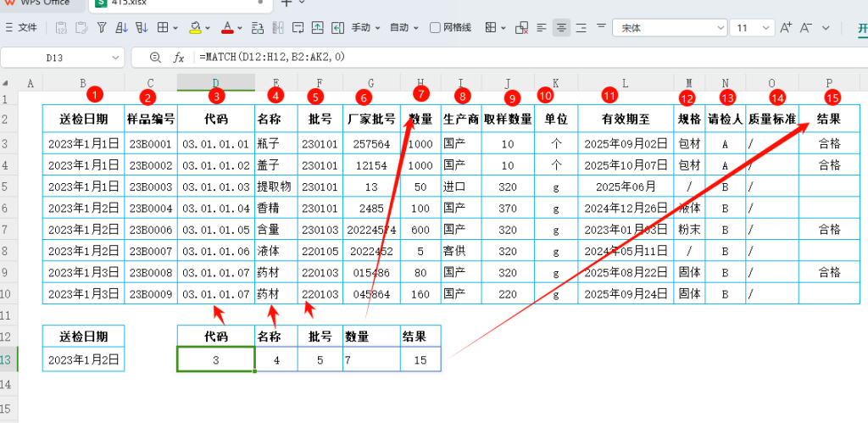Center align text horizontally
The image size is (868, 423).
pyautogui.click(x=561, y=28)
